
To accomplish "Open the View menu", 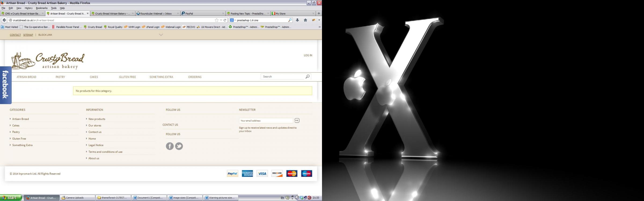I will (19, 8).
